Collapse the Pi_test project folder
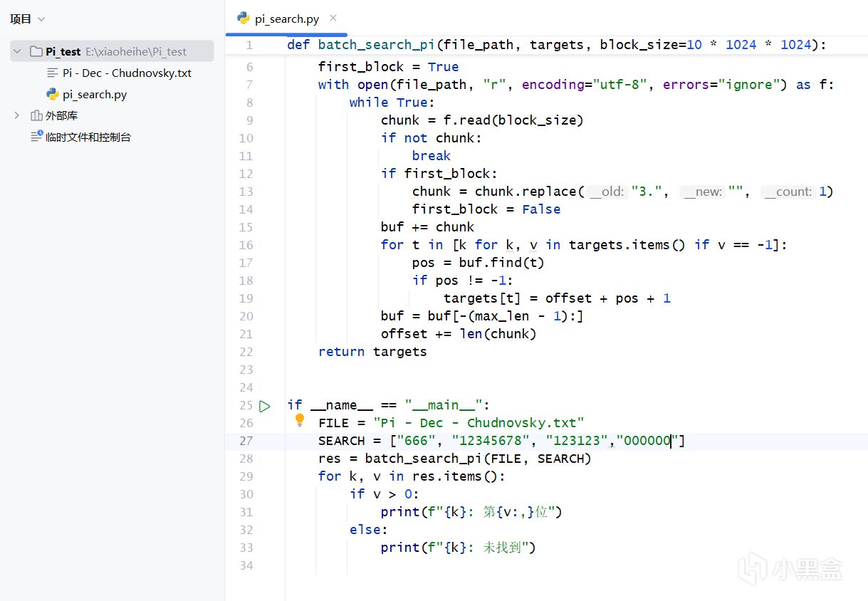The width and height of the screenshot is (868, 601). point(17,51)
